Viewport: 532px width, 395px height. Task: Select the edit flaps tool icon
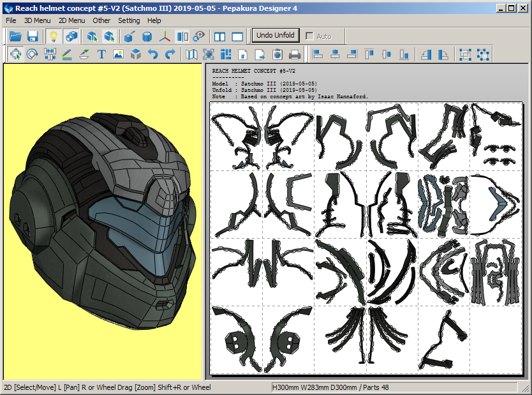[84, 54]
